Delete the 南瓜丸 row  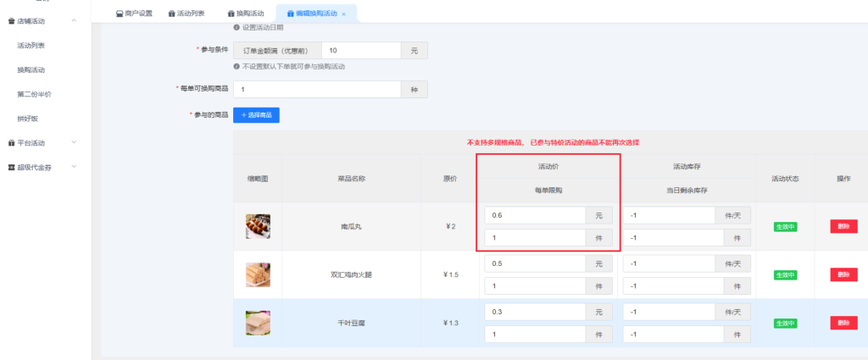(843, 226)
